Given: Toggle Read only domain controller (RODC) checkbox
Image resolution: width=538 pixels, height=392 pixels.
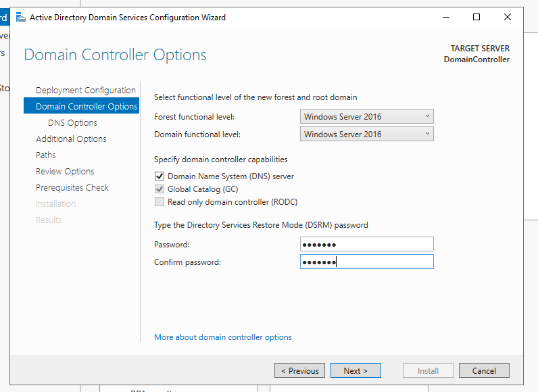Looking at the screenshot, I should coord(160,202).
